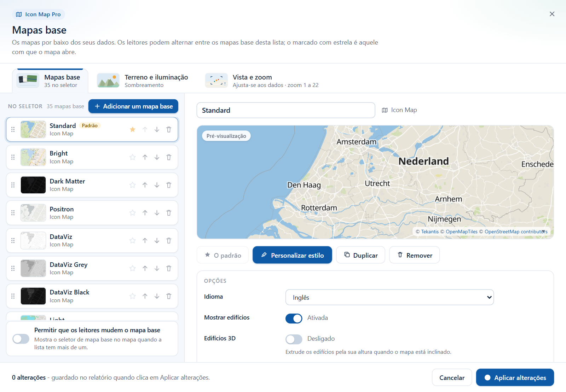Viewport: 566px width, 392px height.
Task: Click the Remover button
Action: (x=415, y=255)
